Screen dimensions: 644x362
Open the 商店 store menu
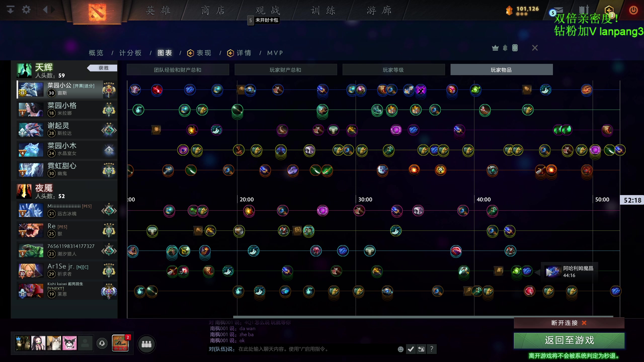pyautogui.click(x=213, y=11)
